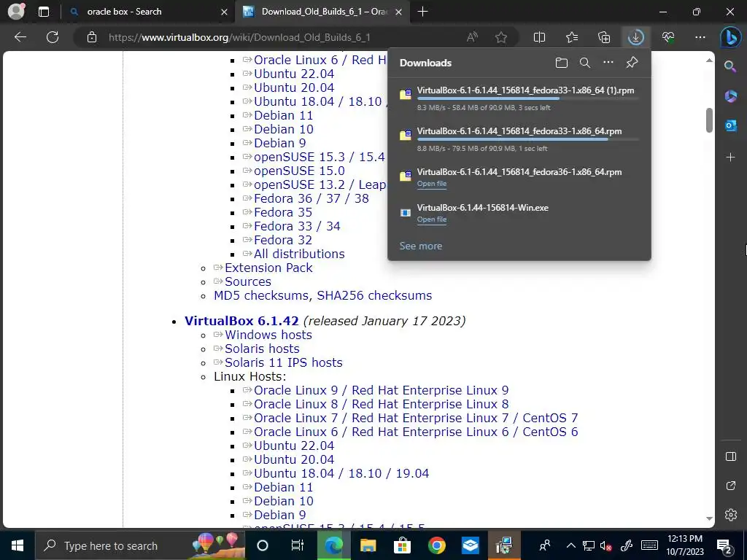This screenshot has height=560, width=747.
Task: Click progress bar of fedora33 (1).rpm download
Action: [x=527, y=98]
